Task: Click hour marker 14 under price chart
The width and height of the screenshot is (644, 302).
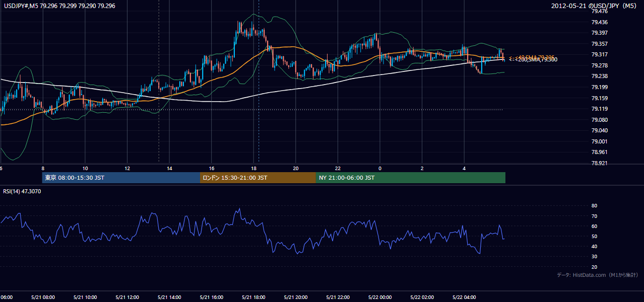Action: click(169, 168)
